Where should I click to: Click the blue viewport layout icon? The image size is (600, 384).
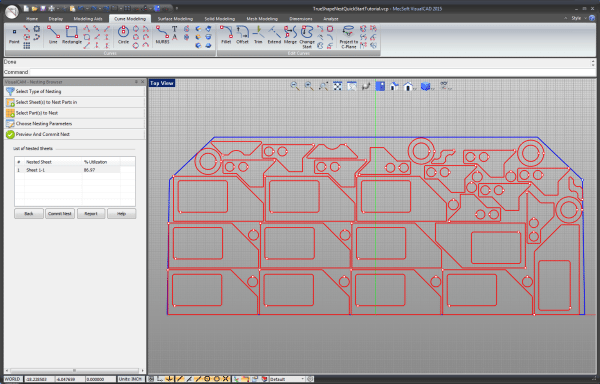380,86
